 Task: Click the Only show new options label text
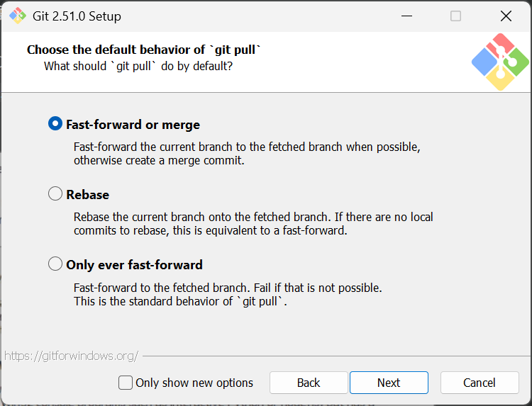pyautogui.click(x=194, y=383)
